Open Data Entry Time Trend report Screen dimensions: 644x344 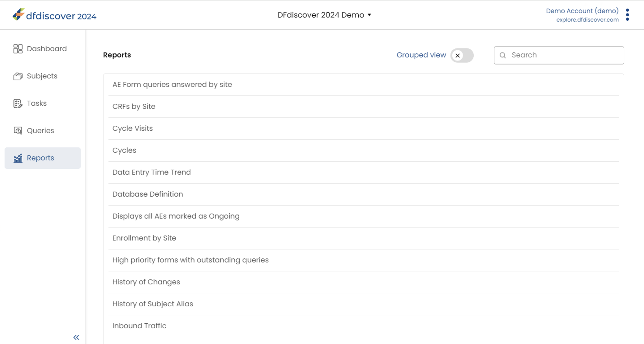coord(363,172)
